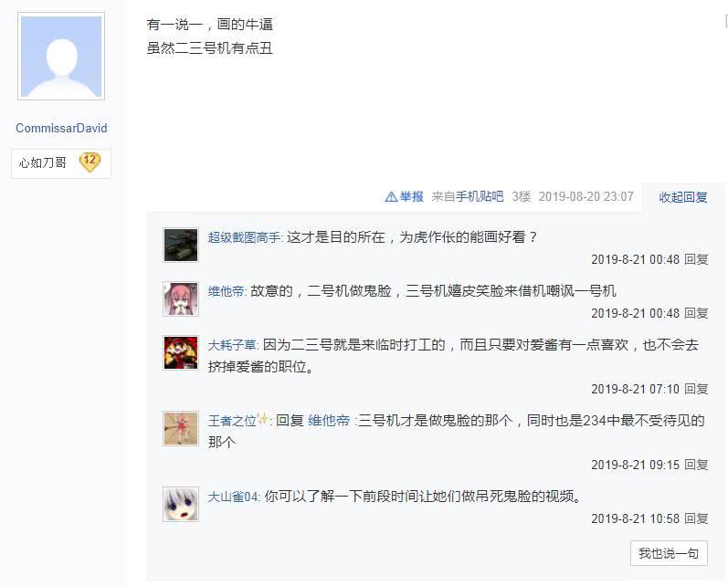
Task: Click the level 12 badge icon
Action: (90, 162)
